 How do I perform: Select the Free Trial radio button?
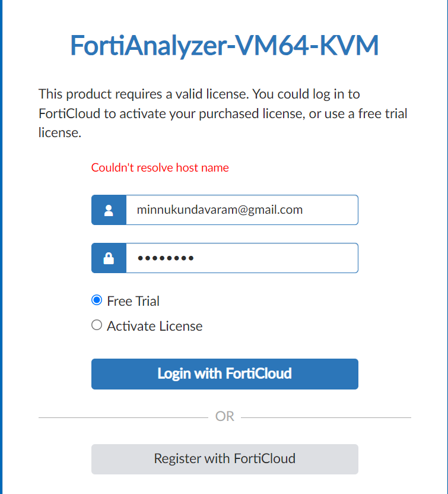coord(97,300)
